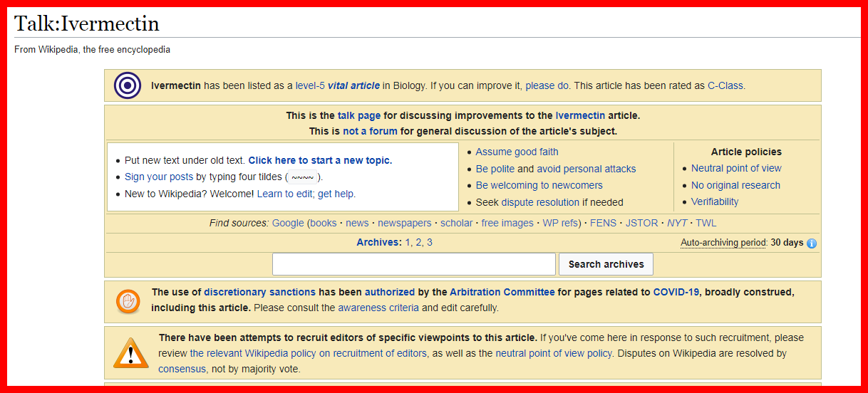Open the 'get help' link
This screenshot has width=868, height=393.
tap(336, 194)
